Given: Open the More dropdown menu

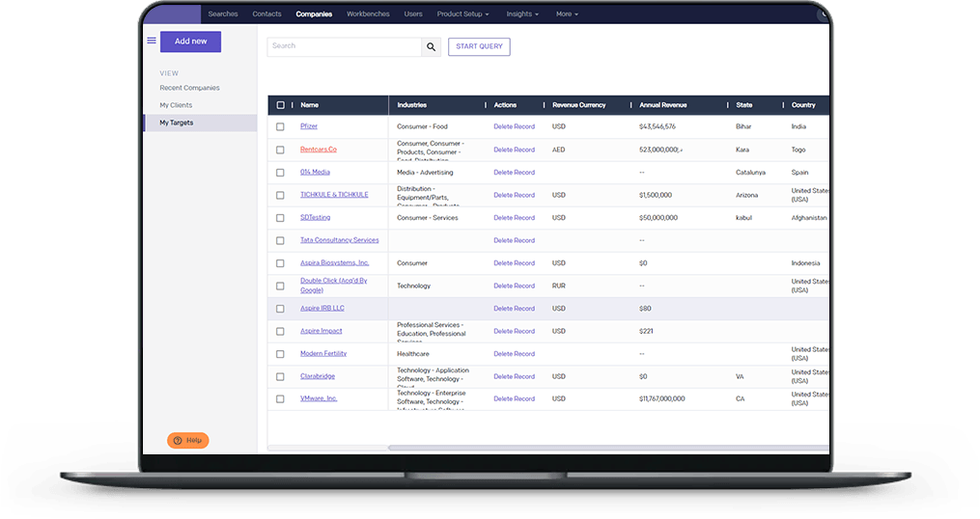Looking at the screenshot, I should (x=567, y=14).
